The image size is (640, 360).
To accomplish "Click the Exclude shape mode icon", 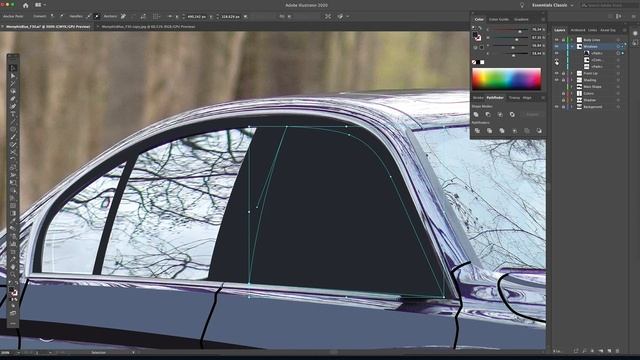I will (512, 114).
